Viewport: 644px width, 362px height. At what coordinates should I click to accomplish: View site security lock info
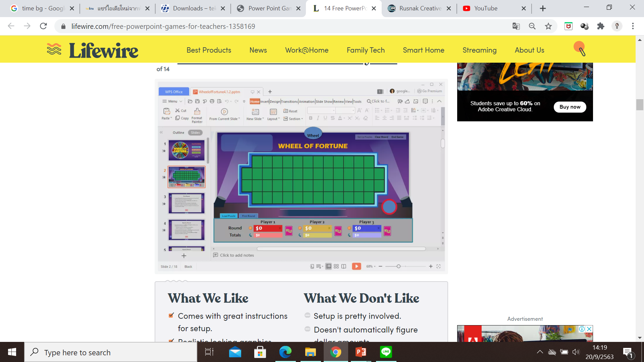63,26
